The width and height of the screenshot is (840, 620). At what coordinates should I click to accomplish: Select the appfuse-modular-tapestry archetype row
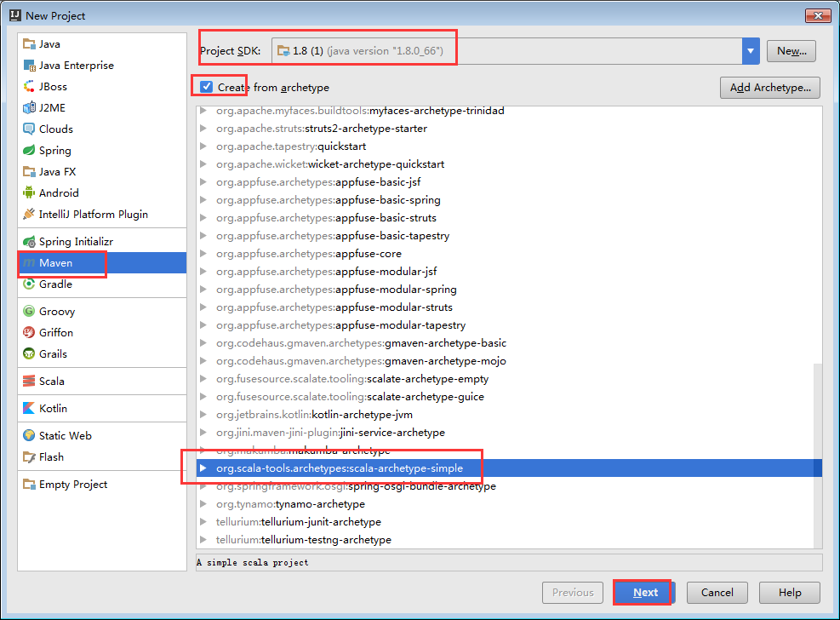point(509,325)
